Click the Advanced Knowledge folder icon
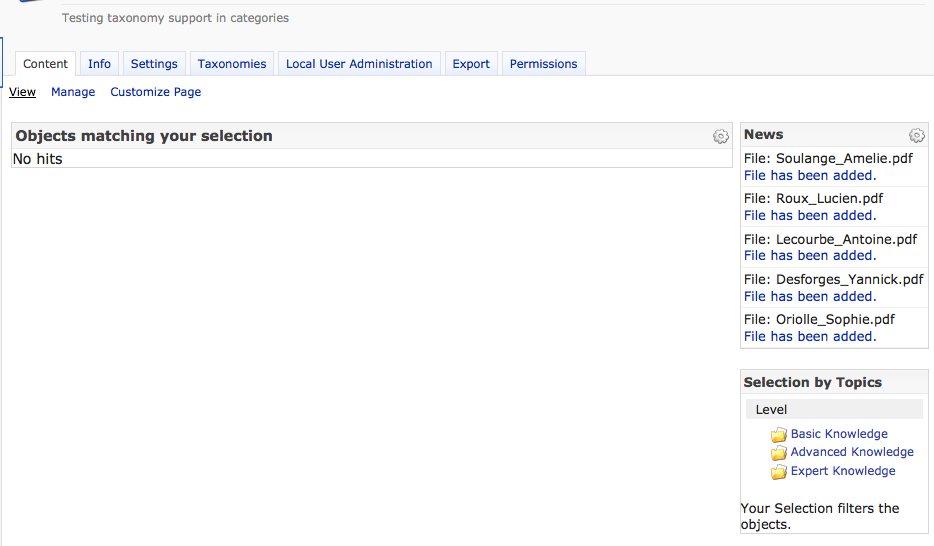The width and height of the screenshot is (934, 546). pos(779,453)
